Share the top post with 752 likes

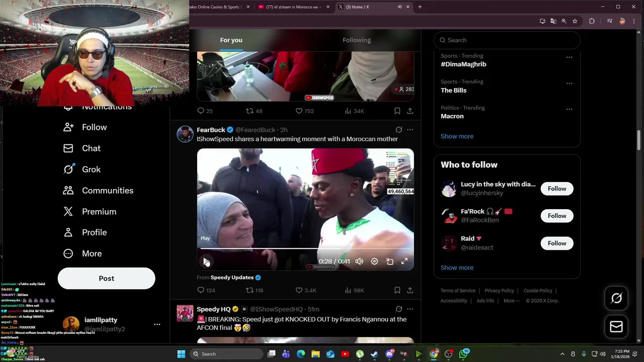point(410,111)
